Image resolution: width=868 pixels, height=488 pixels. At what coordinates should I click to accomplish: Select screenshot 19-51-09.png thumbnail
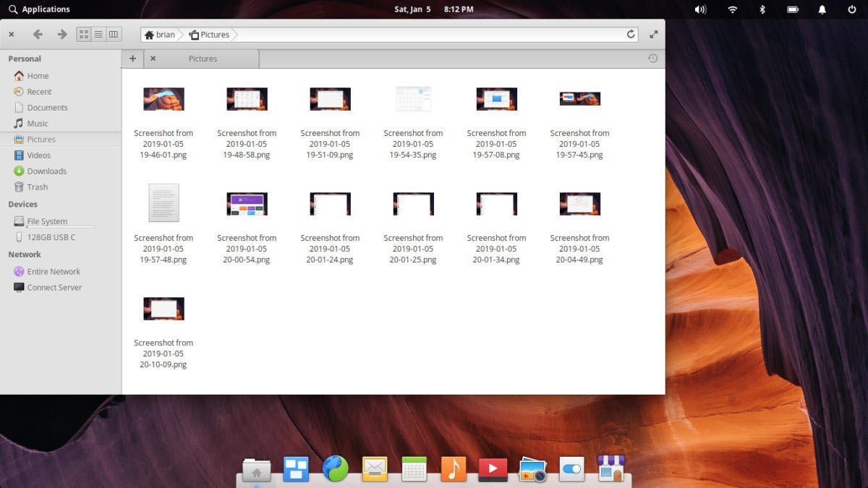click(330, 99)
